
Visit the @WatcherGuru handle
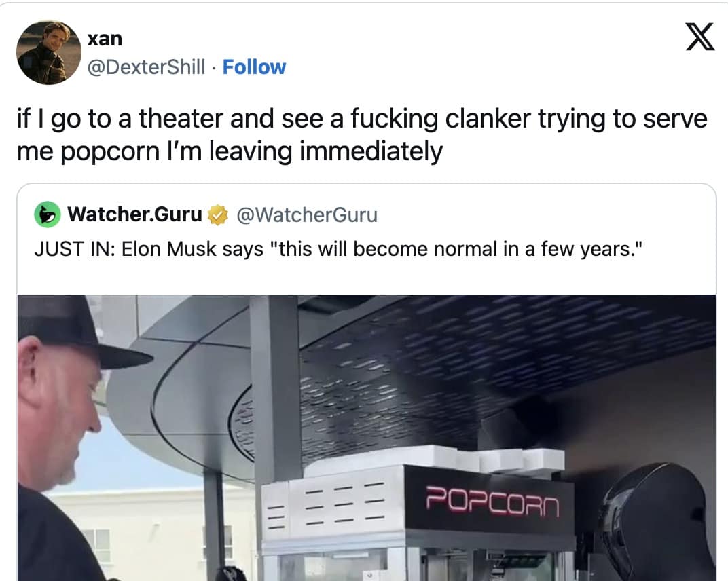click(307, 215)
